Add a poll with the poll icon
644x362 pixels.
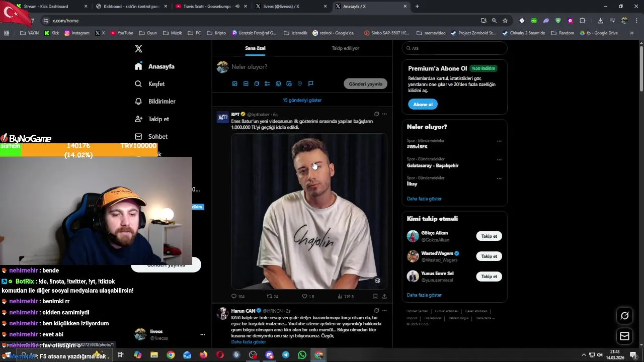(x=267, y=84)
